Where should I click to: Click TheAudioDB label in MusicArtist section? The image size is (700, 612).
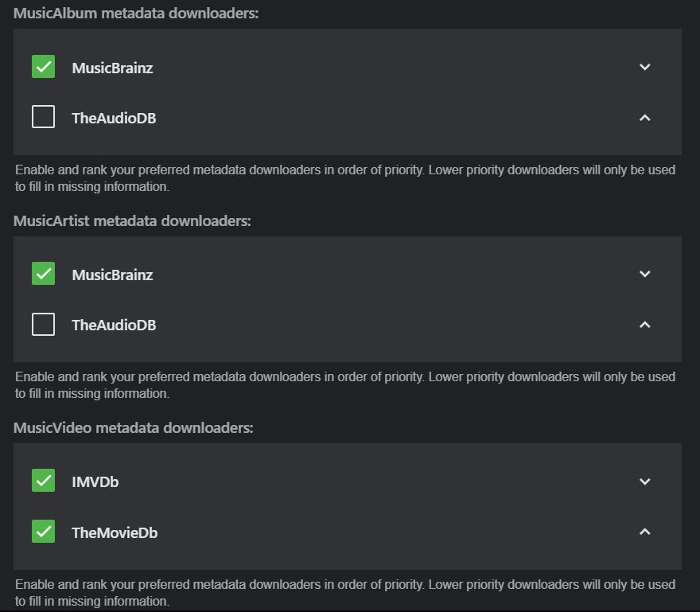coord(114,325)
